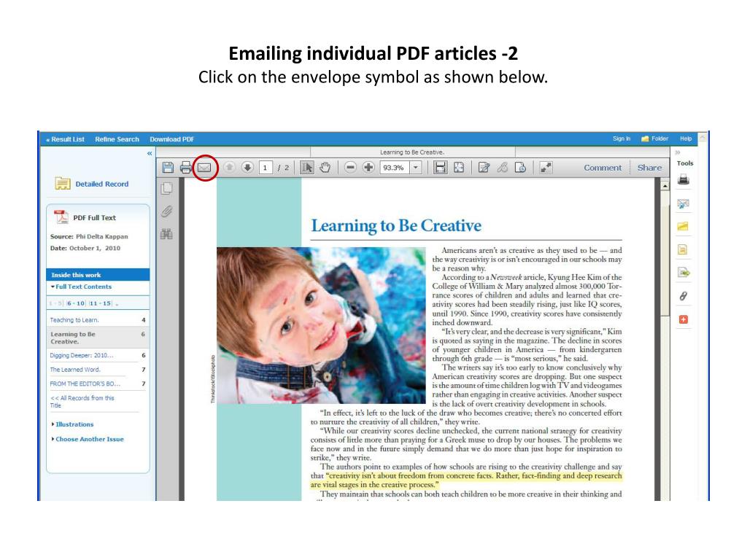Open the Share pane
Image resolution: width=747 pixels, height=560 pixels.
pyautogui.click(x=649, y=168)
